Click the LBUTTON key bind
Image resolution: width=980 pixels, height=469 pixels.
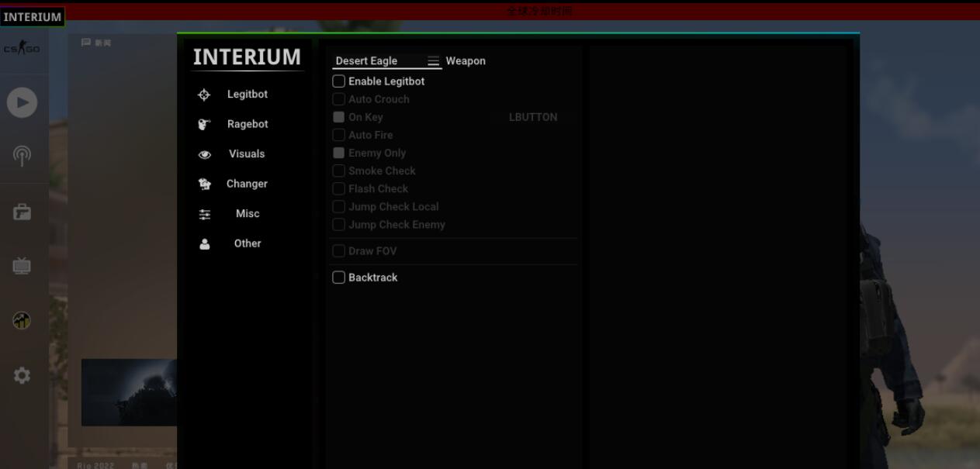tap(532, 117)
